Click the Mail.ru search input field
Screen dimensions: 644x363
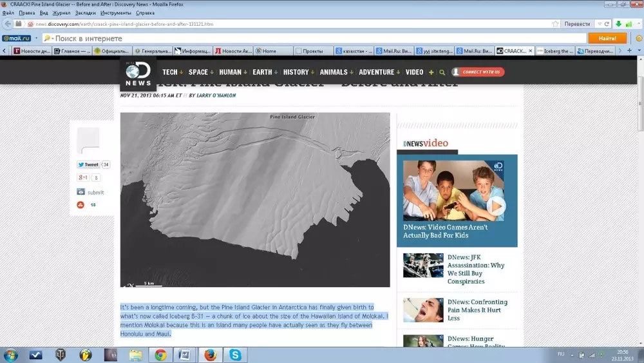tap(316, 38)
